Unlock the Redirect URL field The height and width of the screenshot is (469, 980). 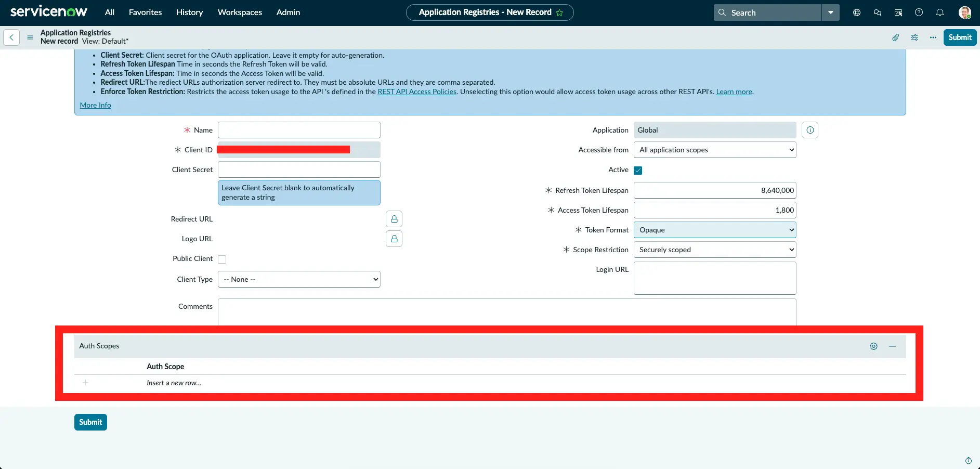(x=394, y=219)
